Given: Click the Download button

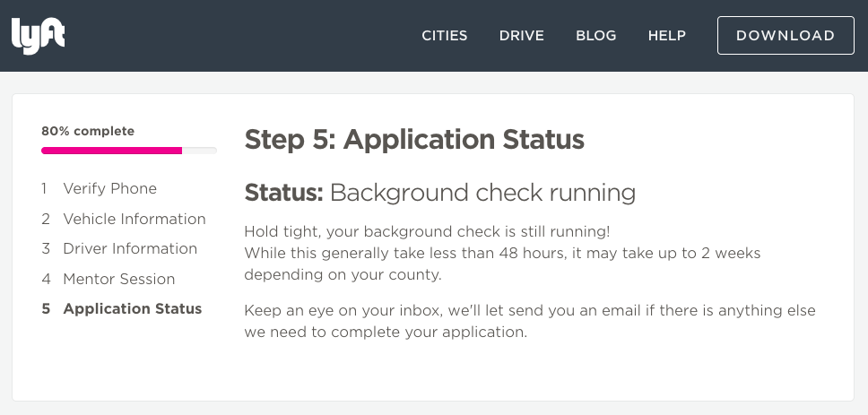Looking at the screenshot, I should [x=786, y=36].
